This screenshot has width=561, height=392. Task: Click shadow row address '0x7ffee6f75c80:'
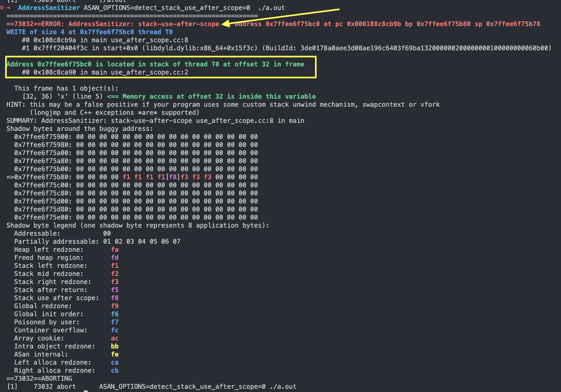[x=43, y=193]
